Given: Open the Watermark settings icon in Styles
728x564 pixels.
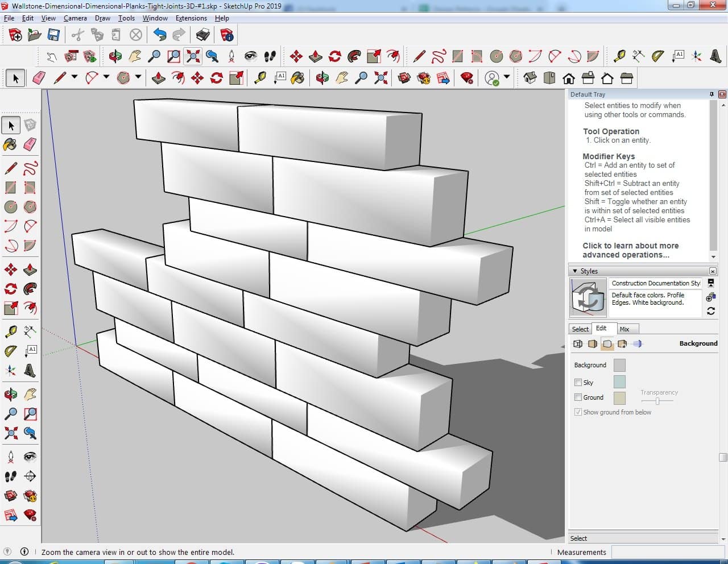Looking at the screenshot, I should click(622, 344).
